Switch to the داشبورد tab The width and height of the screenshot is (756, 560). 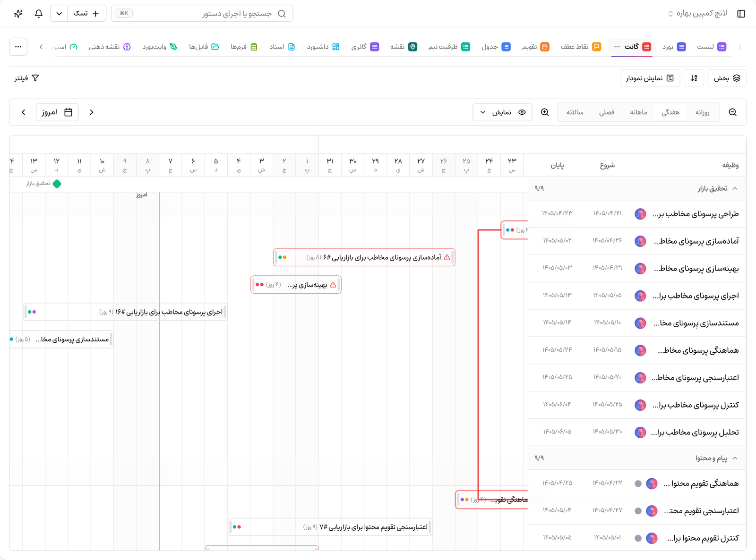point(323,47)
